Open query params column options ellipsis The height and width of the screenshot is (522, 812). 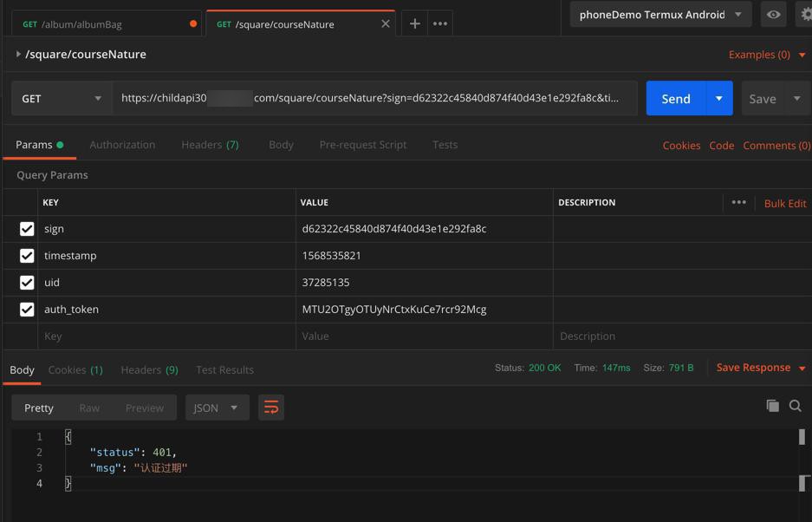[x=739, y=202]
